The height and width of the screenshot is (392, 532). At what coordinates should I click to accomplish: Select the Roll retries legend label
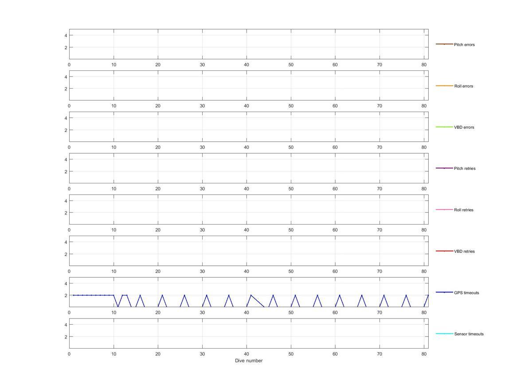pyautogui.click(x=464, y=210)
